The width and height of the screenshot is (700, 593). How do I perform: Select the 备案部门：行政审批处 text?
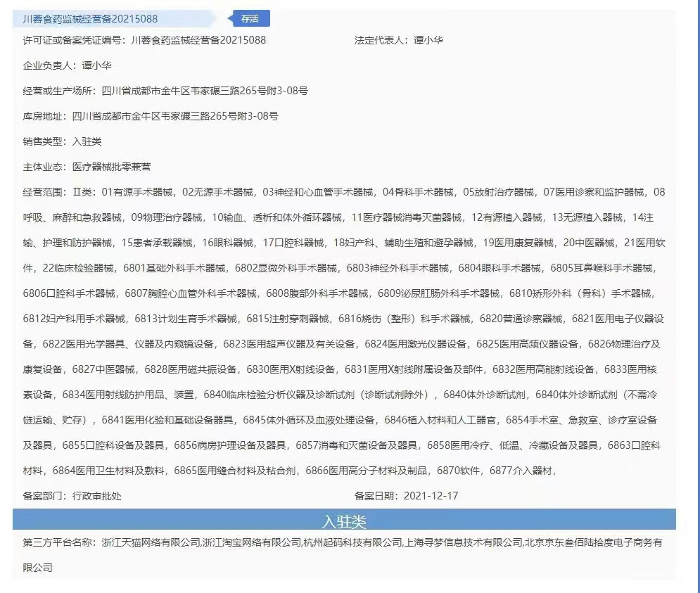(72, 496)
